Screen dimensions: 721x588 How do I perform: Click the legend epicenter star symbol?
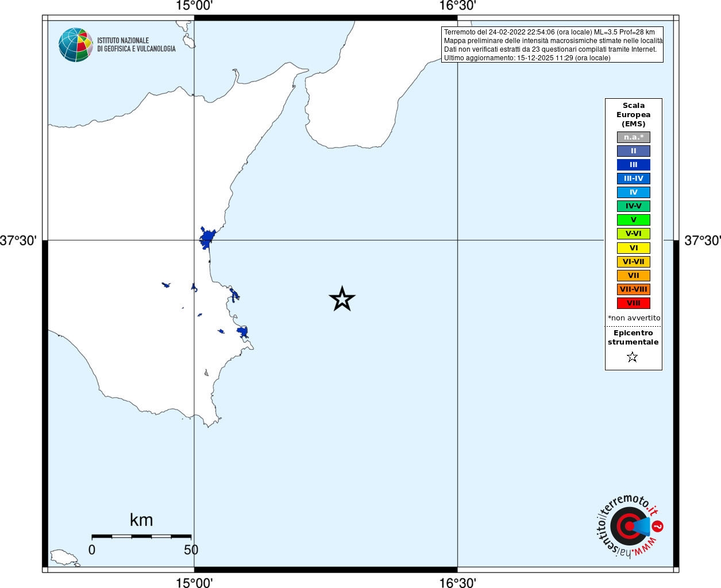click(x=633, y=357)
